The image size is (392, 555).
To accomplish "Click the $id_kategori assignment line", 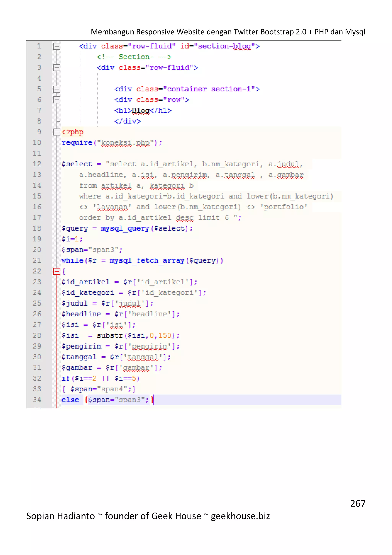I will 134,293.
